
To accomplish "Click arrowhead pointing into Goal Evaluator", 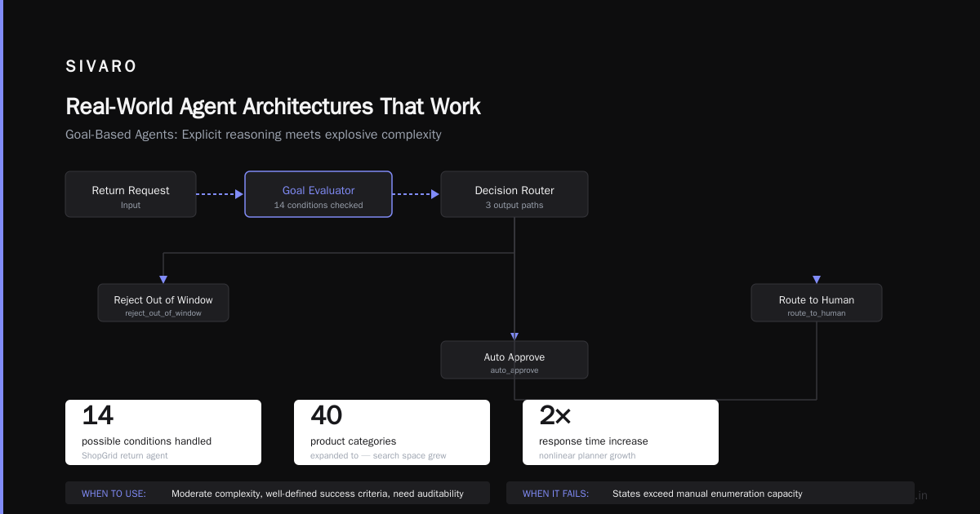I will coord(239,194).
